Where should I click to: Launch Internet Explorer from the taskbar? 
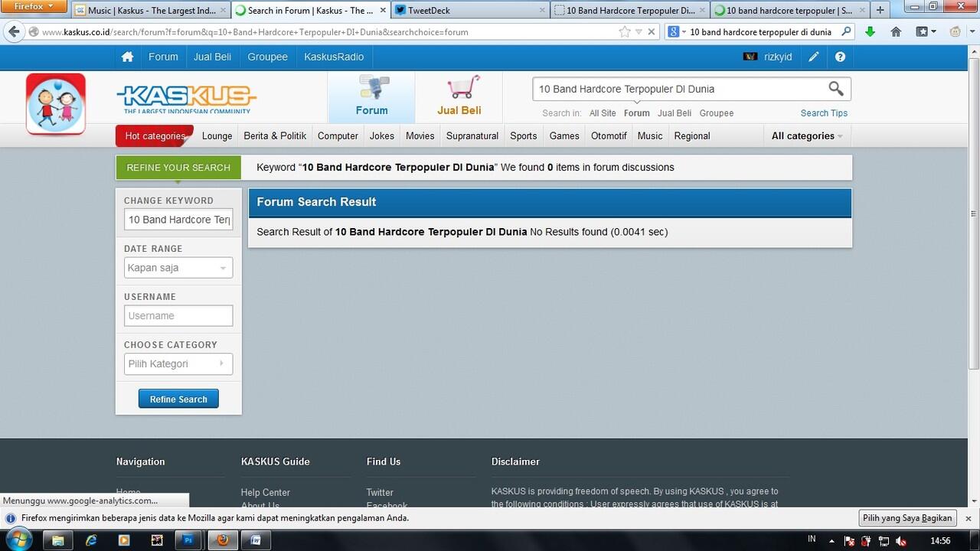tap(91, 540)
